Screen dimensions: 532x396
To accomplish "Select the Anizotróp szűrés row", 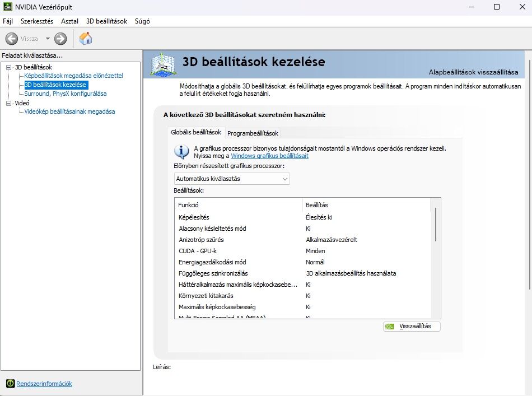I will coord(302,240).
